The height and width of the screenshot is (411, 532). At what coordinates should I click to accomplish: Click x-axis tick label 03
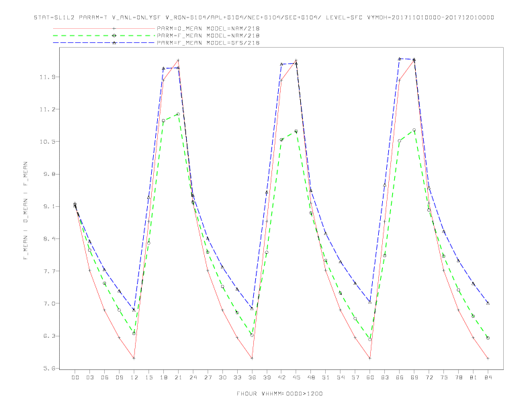[90, 377]
